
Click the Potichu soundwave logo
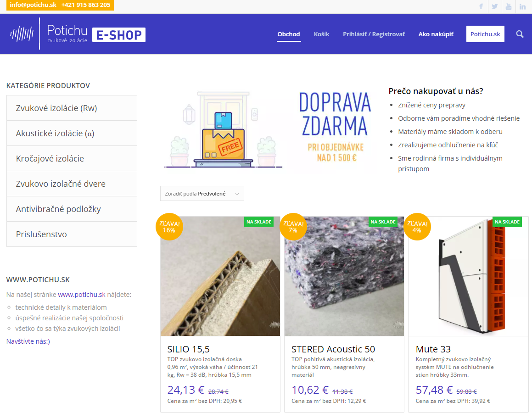(22, 34)
